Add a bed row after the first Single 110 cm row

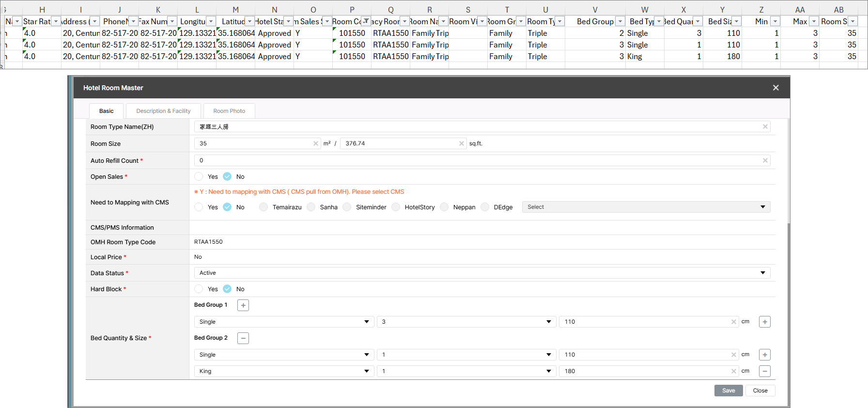pyautogui.click(x=764, y=322)
